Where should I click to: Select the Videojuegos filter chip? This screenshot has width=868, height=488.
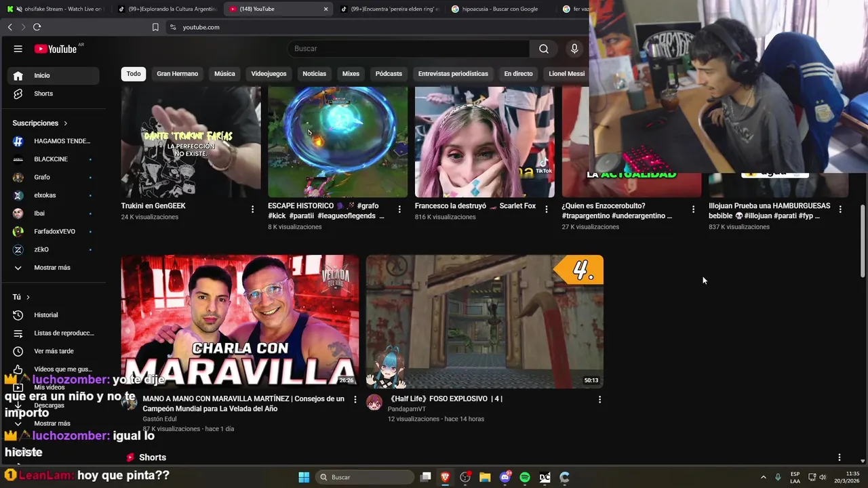[x=269, y=73]
